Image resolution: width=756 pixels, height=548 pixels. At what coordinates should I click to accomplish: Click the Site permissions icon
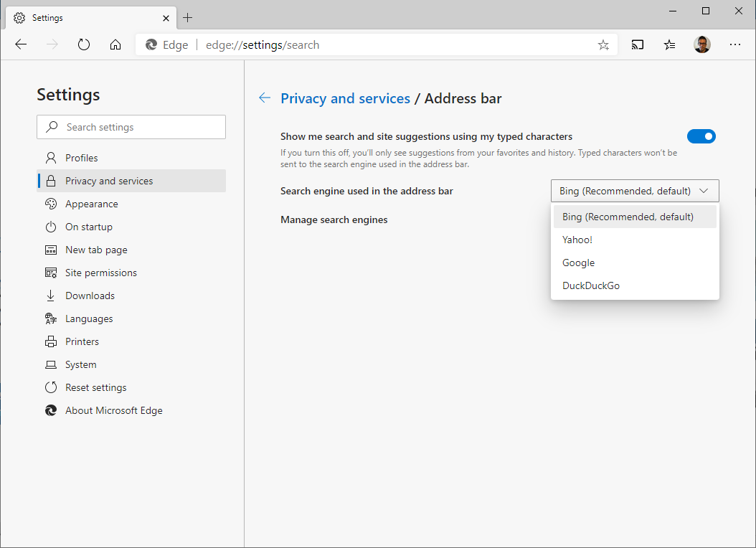(x=51, y=273)
